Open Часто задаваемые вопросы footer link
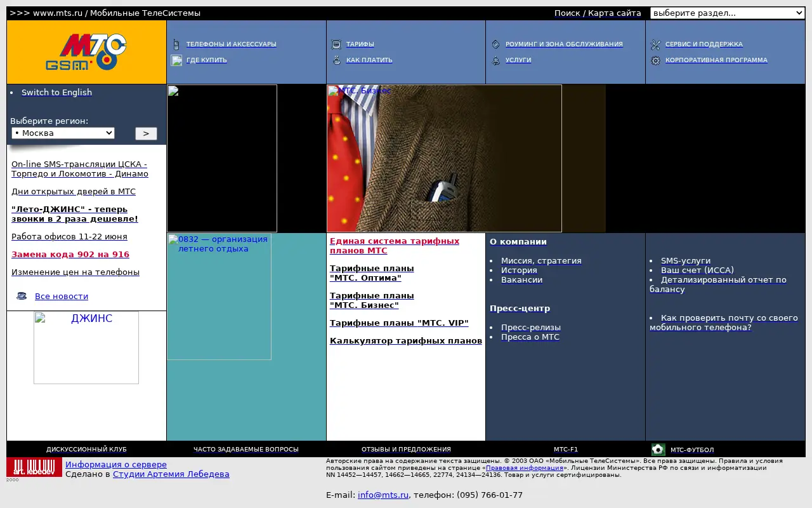This screenshot has width=812, height=508. pos(246,449)
